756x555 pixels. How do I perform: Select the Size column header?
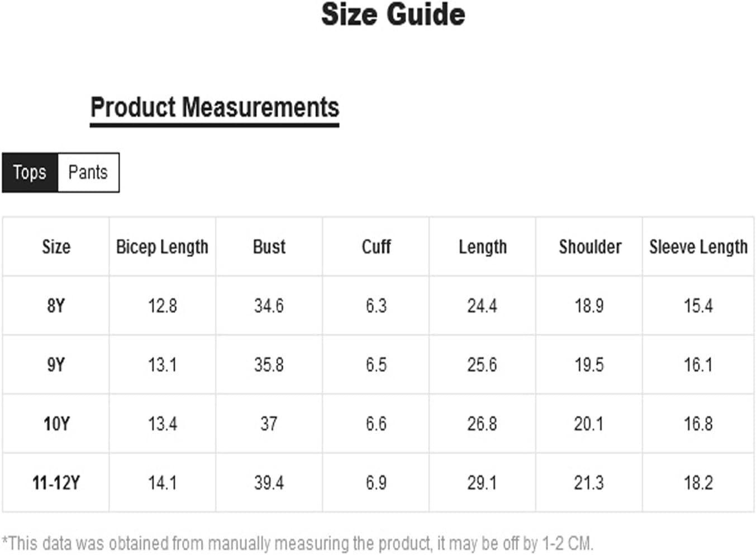tap(56, 246)
